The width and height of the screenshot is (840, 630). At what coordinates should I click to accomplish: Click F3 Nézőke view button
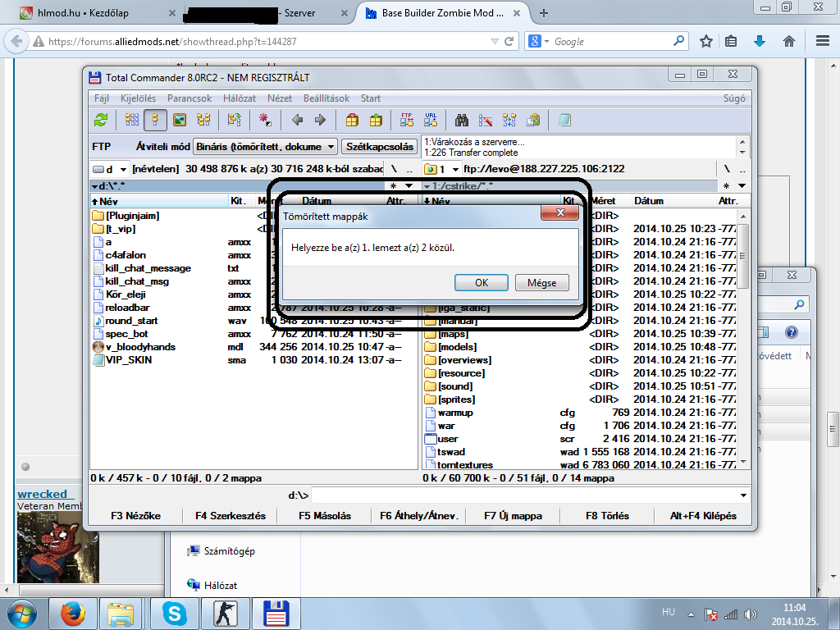135,516
